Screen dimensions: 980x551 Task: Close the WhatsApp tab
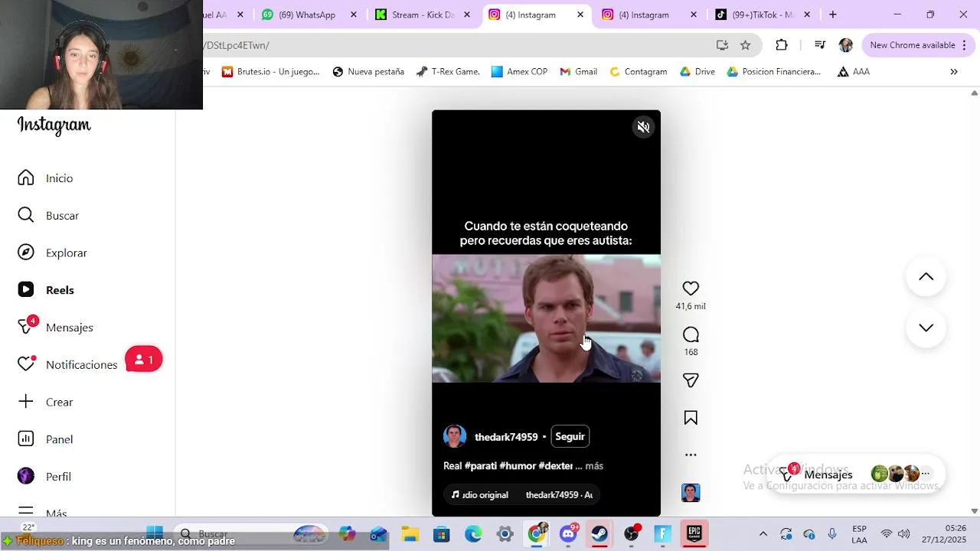click(x=354, y=15)
